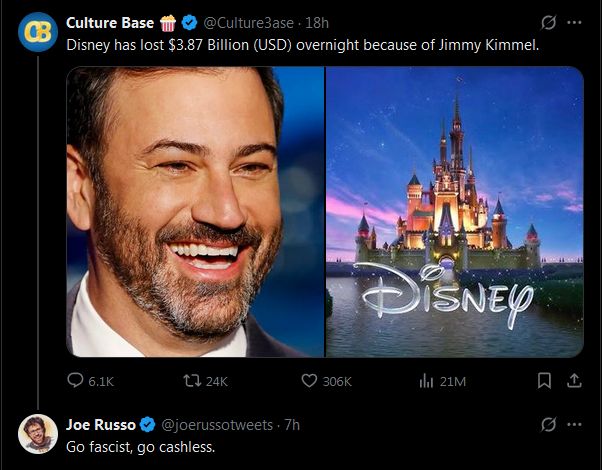This screenshot has width=602, height=470.
Task: Open more options on Joe Russo reply
Action: coord(574,424)
